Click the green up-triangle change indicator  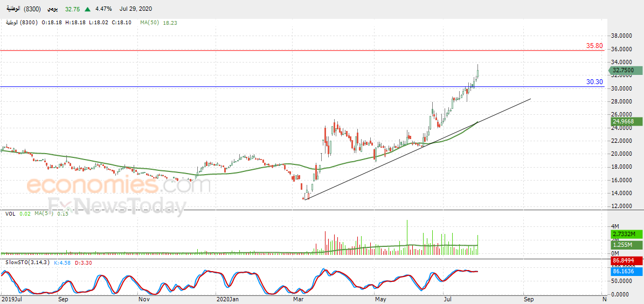pyautogui.click(x=87, y=8)
